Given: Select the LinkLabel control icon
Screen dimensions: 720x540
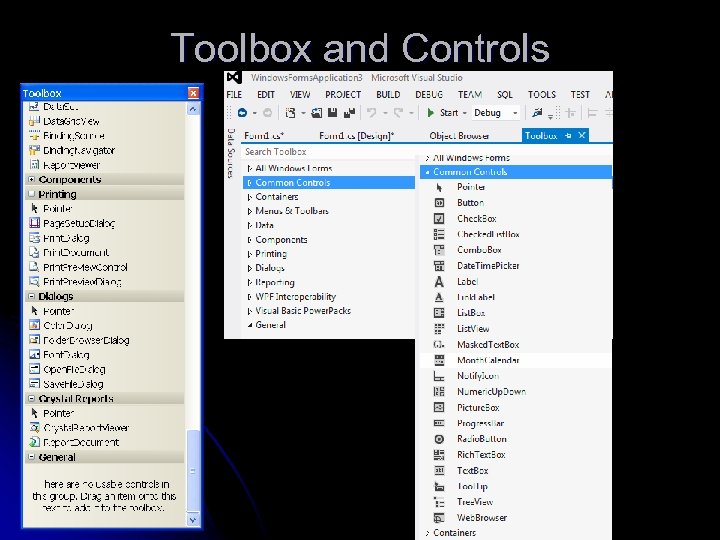Looking at the screenshot, I should [x=439, y=297].
